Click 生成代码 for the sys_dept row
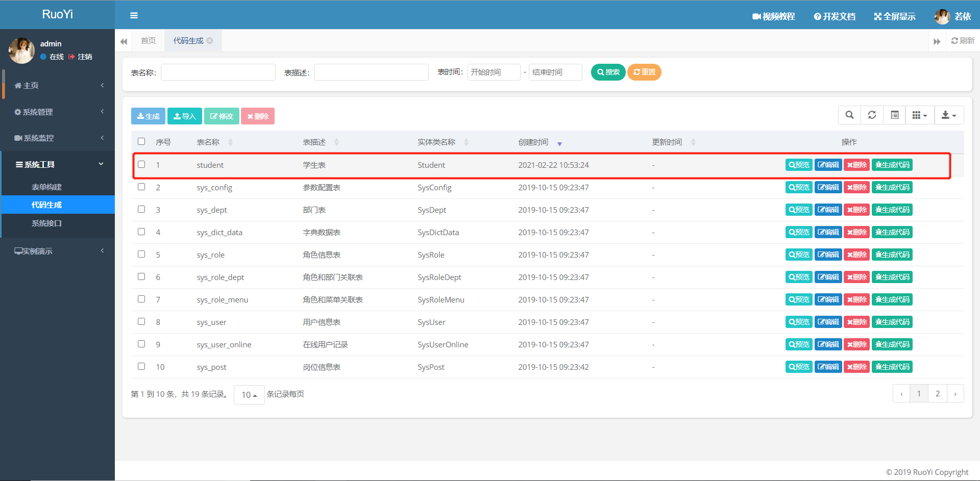980x481 pixels. [x=892, y=210]
